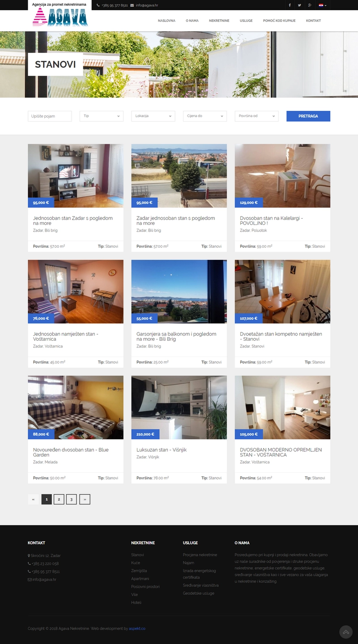The height and width of the screenshot is (644, 358).
Task: Click the next page arrow button
Action: click(x=85, y=499)
